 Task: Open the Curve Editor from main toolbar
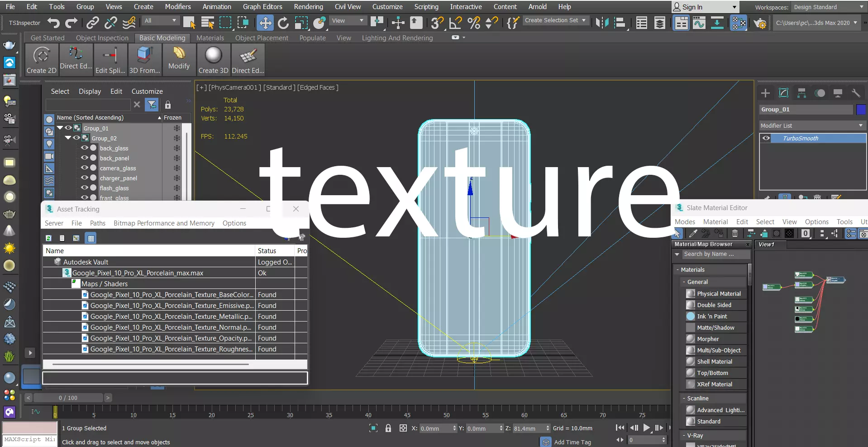click(699, 23)
